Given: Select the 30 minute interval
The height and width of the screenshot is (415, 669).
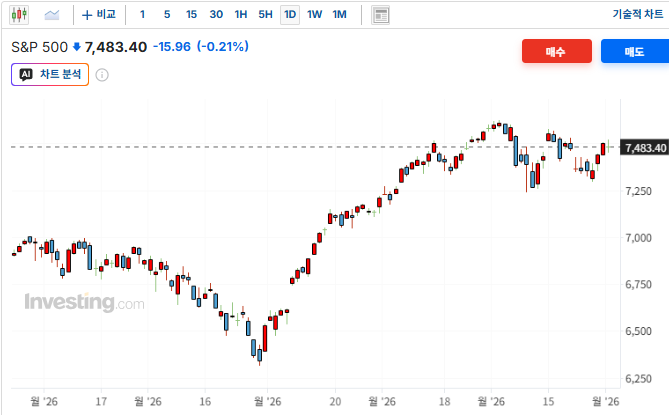Looking at the screenshot, I should tap(216, 15).
